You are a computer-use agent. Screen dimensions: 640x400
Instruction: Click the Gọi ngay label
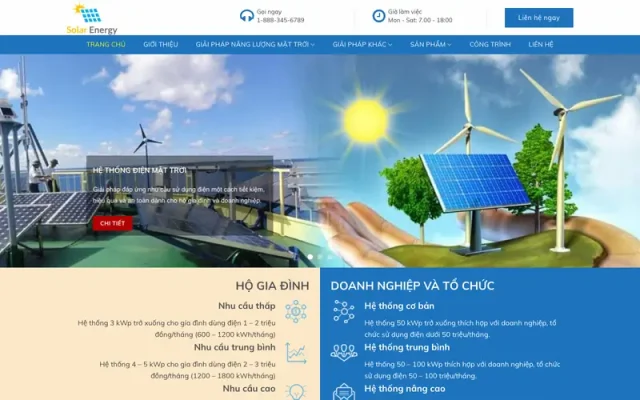point(269,12)
